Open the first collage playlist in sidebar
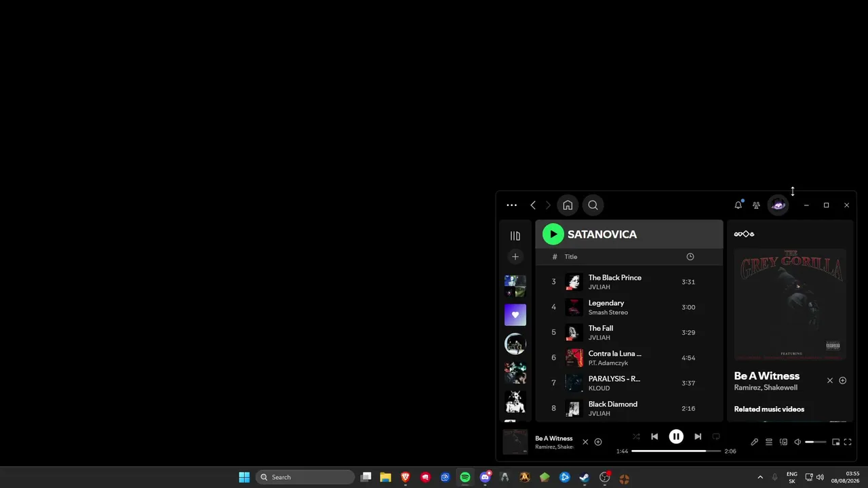Screen dimensions: 868x488 click(515, 286)
